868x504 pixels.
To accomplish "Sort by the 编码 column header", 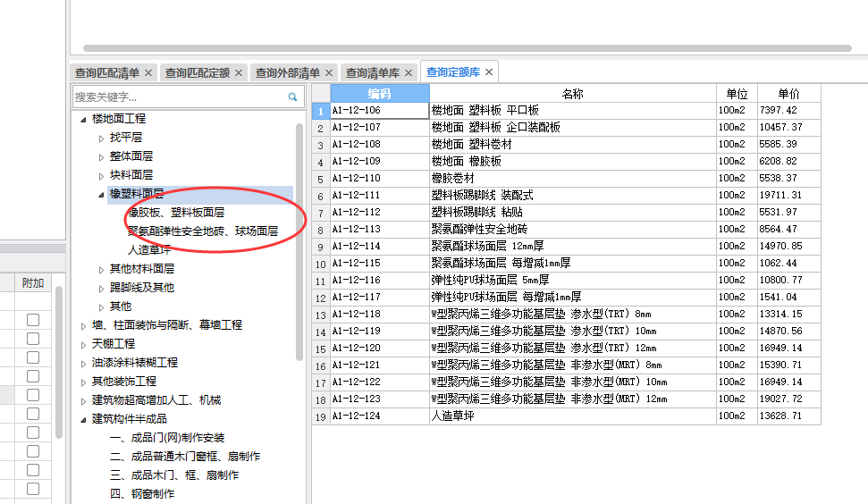I will point(380,94).
